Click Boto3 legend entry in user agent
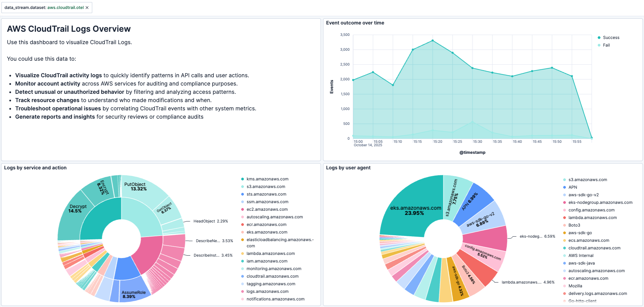Image resolution: width=644 pixels, height=307 pixels. click(574, 225)
